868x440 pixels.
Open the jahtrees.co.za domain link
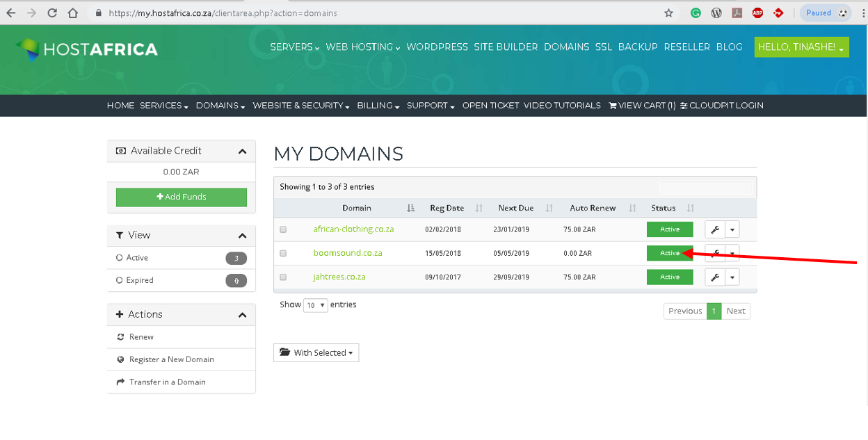(x=339, y=277)
